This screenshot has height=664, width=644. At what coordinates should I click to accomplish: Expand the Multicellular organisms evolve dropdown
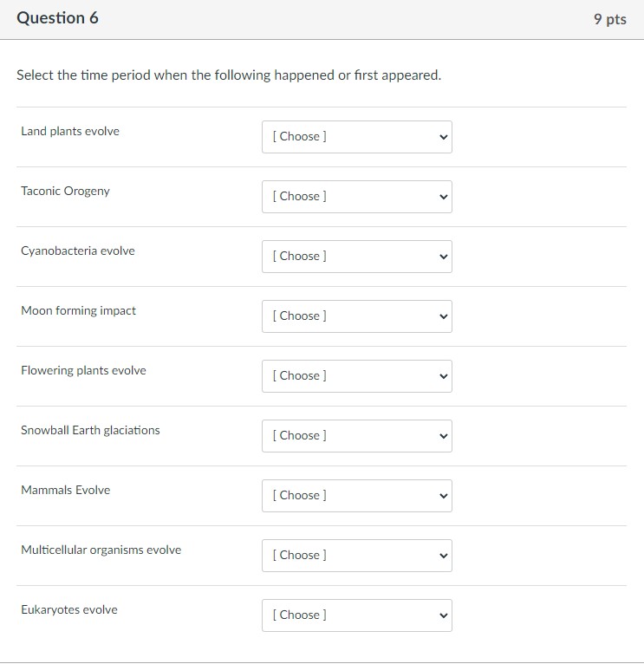pos(356,556)
